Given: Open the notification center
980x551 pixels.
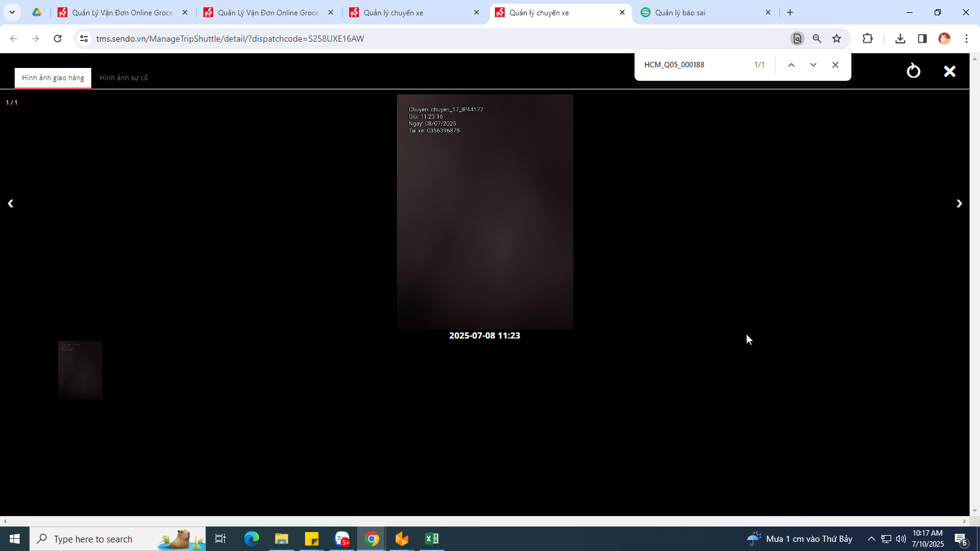Looking at the screenshot, I should coord(961,539).
